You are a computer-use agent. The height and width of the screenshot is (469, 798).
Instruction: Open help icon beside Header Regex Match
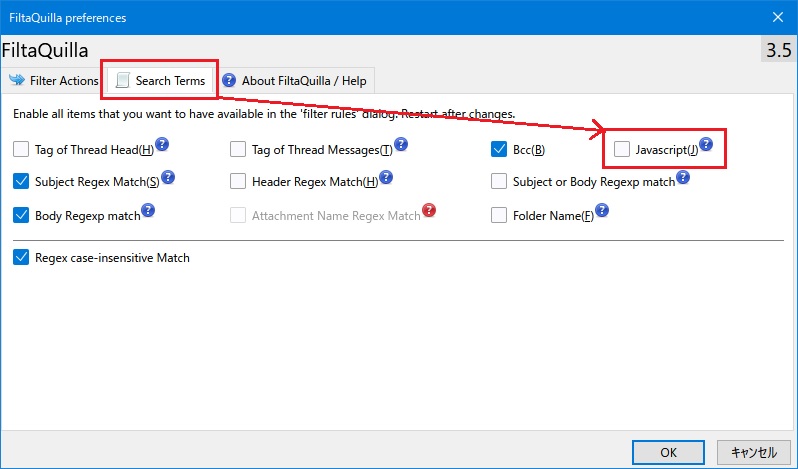(x=386, y=177)
